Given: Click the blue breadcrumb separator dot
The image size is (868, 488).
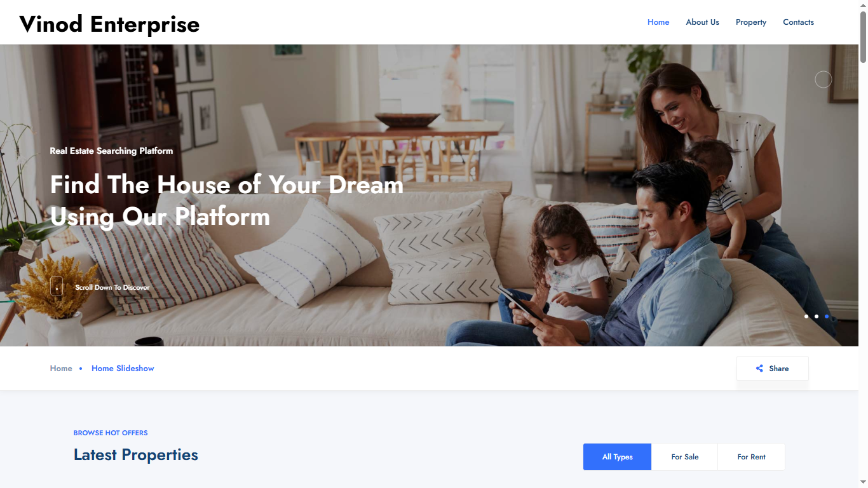Looking at the screenshot, I should (81, 369).
